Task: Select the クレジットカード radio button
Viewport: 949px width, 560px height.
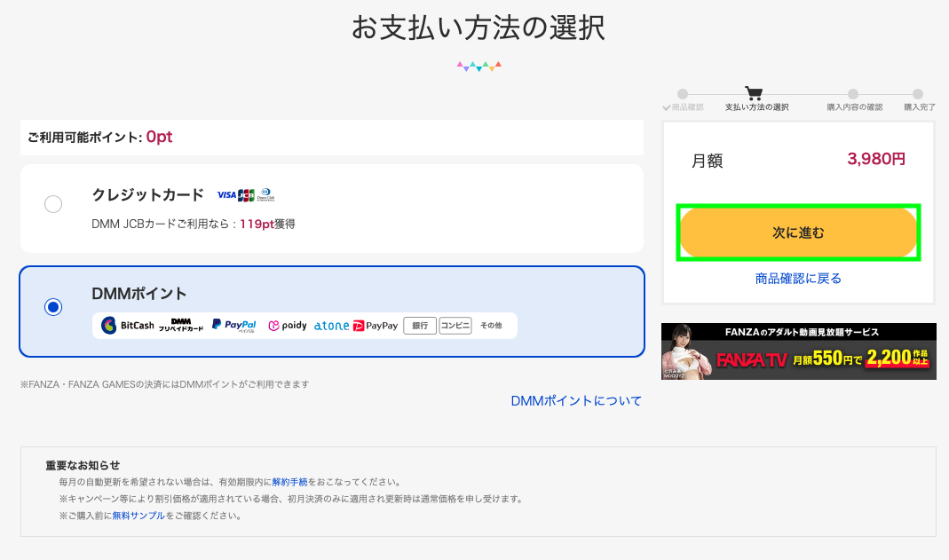Action: coord(53,204)
